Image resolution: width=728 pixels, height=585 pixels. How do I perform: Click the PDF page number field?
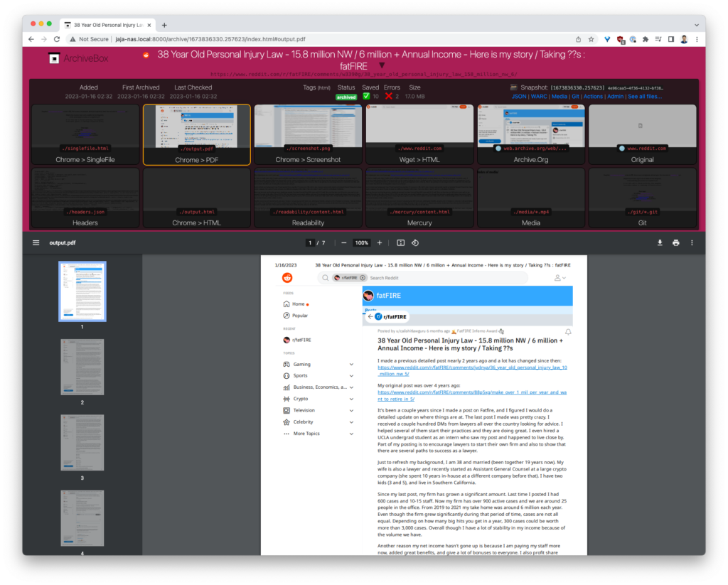pyautogui.click(x=310, y=242)
